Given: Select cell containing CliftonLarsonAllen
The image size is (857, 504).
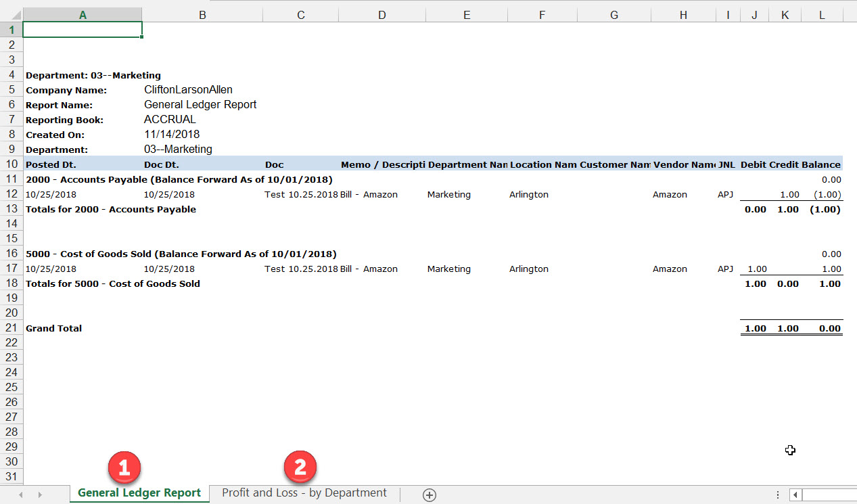Looking at the screenshot, I should click(x=188, y=90).
